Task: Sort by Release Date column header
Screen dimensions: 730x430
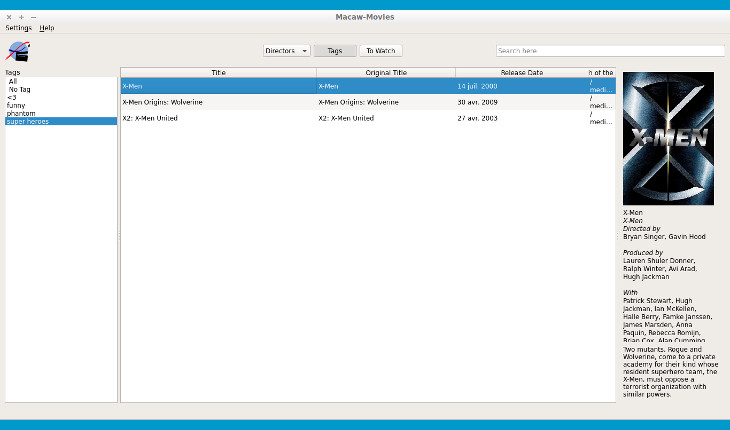Action: pos(521,73)
